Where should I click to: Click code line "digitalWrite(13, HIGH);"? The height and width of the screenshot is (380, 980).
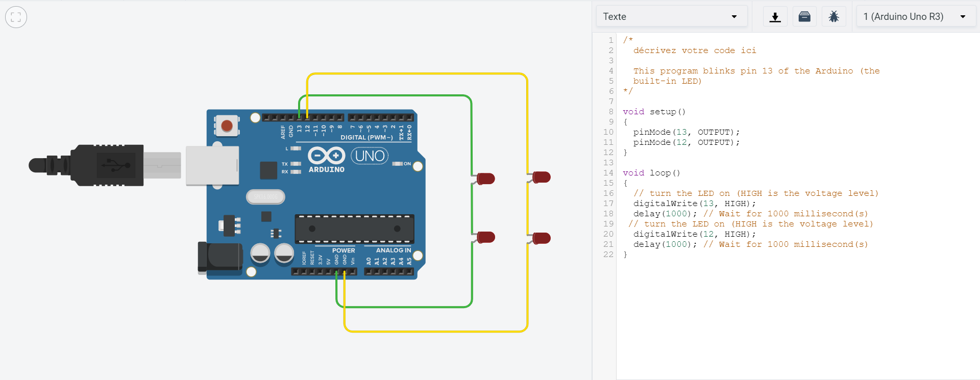[x=694, y=204]
